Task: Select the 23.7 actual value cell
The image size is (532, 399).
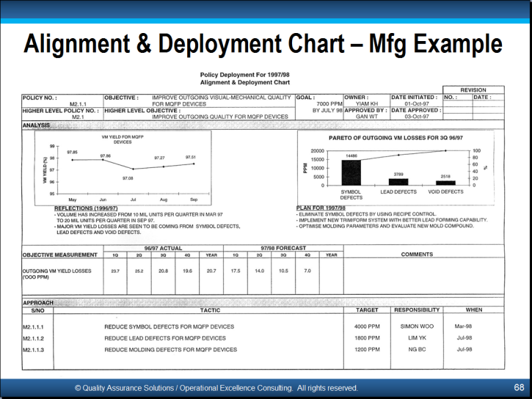Action: (115, 271)
